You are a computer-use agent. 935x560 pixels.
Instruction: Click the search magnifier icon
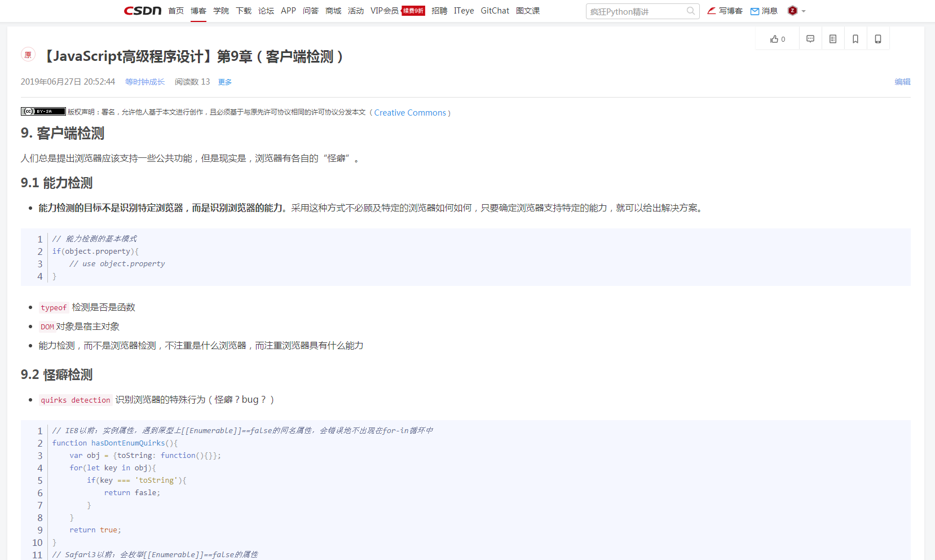click(x=690, y=11)
